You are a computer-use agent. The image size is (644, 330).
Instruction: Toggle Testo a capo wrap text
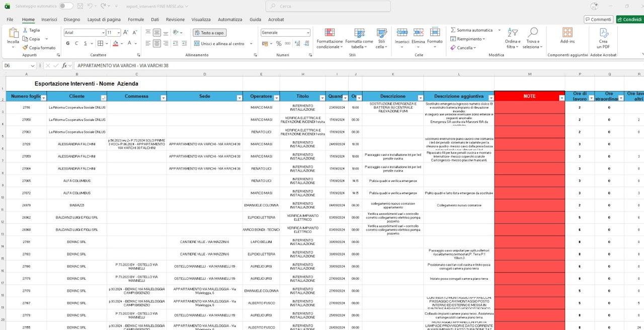[x=209, y=33]
